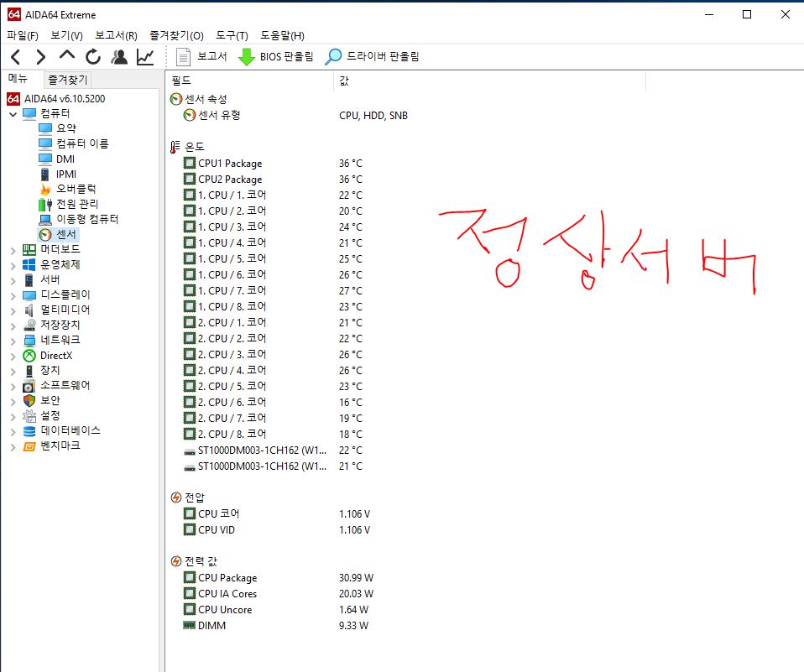Select 요약 summary icon in tree
804x672 pixels.
45,128
